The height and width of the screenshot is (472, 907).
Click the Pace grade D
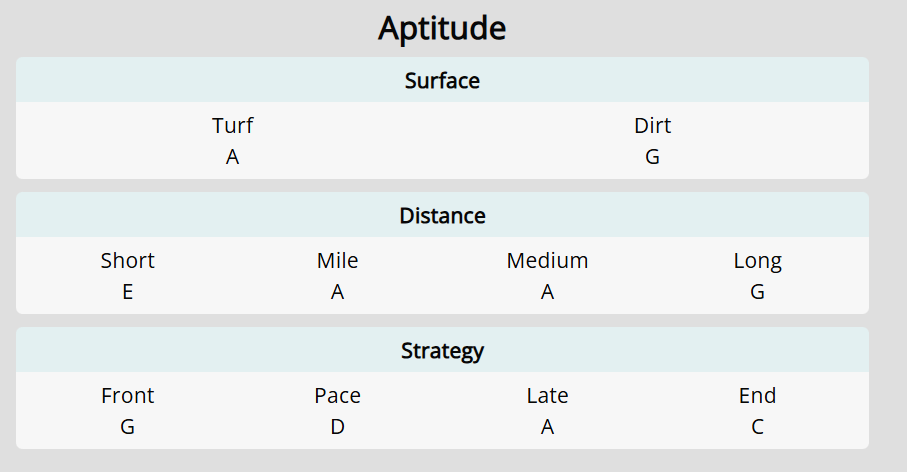[x=337, y=427]
